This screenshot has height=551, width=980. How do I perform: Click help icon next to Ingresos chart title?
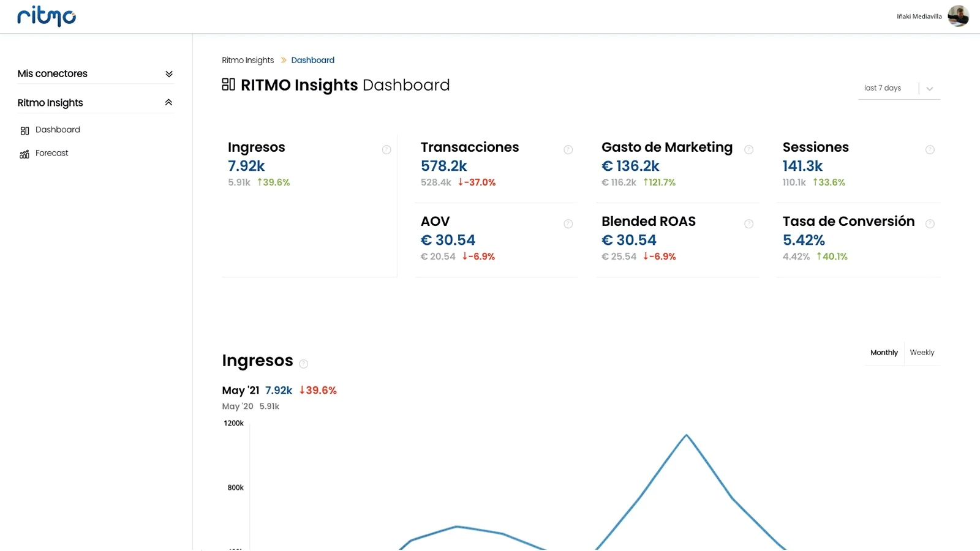coord(303,364)
